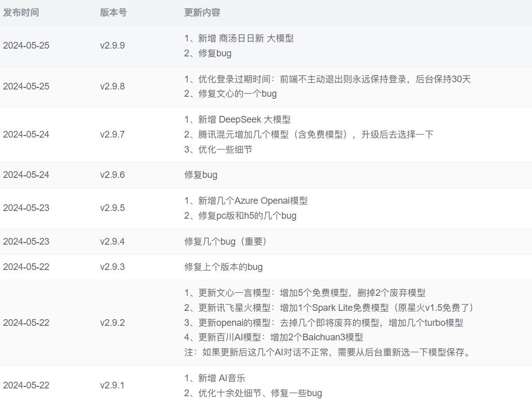The width and height of the screenshot is (532, 405).
Task: Click the text '修复几个bug（重要）'
Action: pyautogui.click(x=227, y=241)
